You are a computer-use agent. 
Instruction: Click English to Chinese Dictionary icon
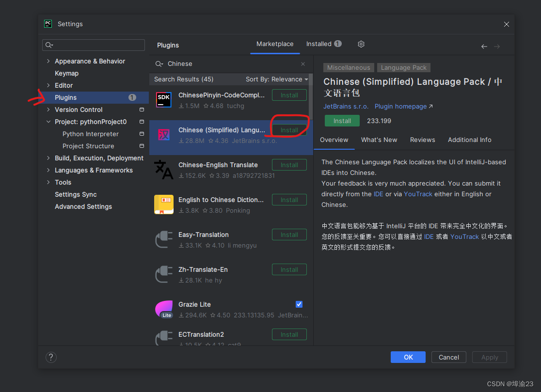pyautogui.click(x=163, y=204)
